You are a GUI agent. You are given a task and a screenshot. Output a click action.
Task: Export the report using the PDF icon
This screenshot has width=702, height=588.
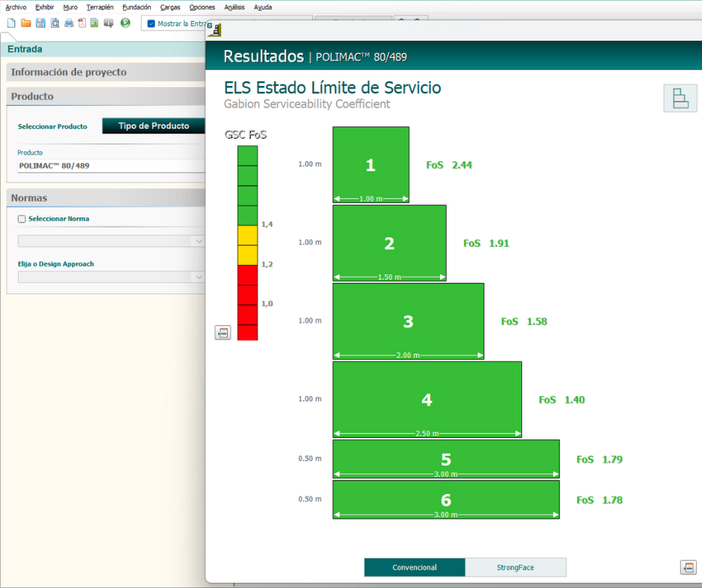click(x=81, y=23)
